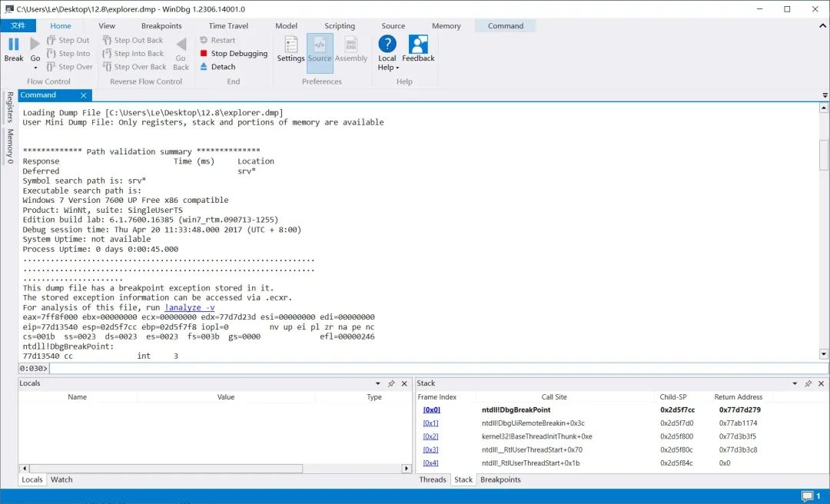Open Settings from the Preferences group
The width and height of the screenshot is (830, 504).
(290, 51)
